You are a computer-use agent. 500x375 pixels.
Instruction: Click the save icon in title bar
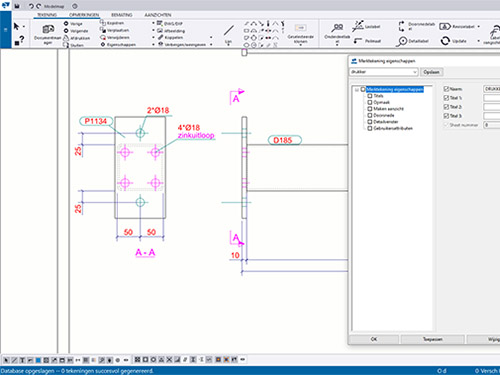[x=17, y=6]
